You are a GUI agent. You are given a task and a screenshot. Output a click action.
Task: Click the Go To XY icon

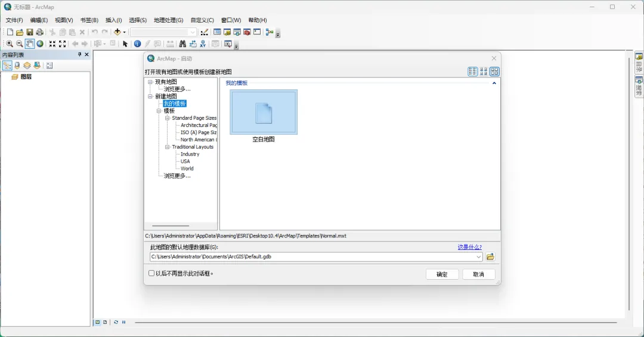point(203,44)
